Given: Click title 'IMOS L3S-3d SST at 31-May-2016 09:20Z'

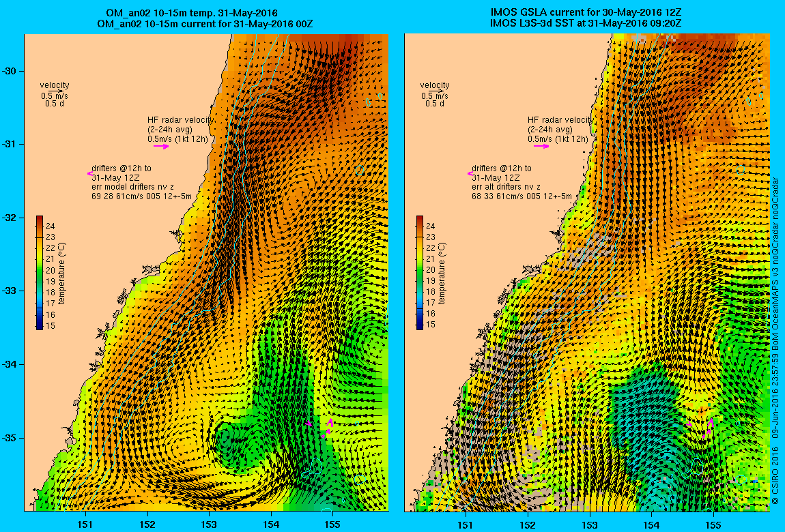Looking at the screenshot, I should click(586, 23).
